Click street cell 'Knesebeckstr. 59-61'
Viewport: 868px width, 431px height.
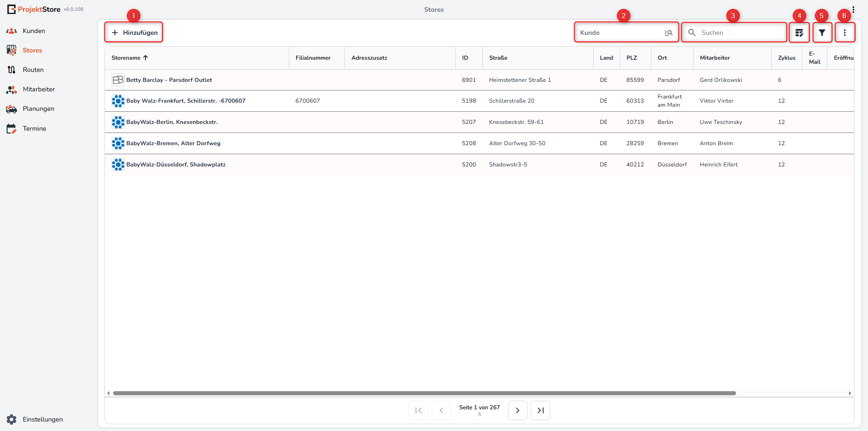click(x=516, y=122)
